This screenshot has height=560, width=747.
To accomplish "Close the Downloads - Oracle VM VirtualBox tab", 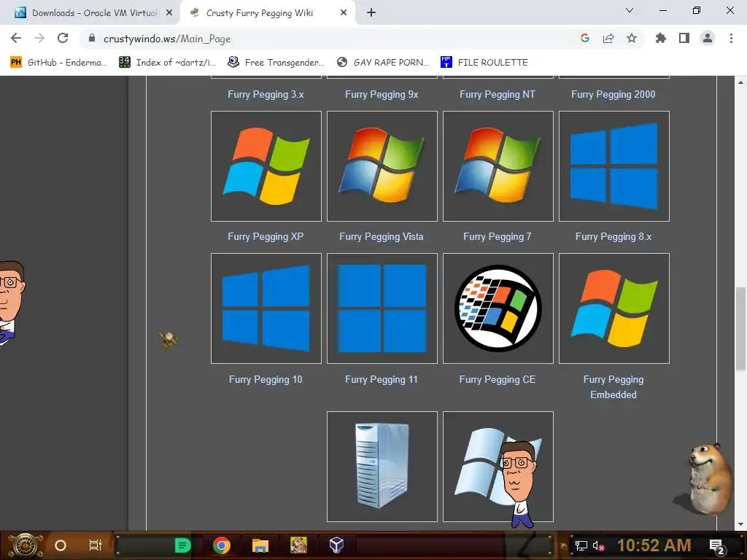I will pyautogui.click(x=169, y=13).
